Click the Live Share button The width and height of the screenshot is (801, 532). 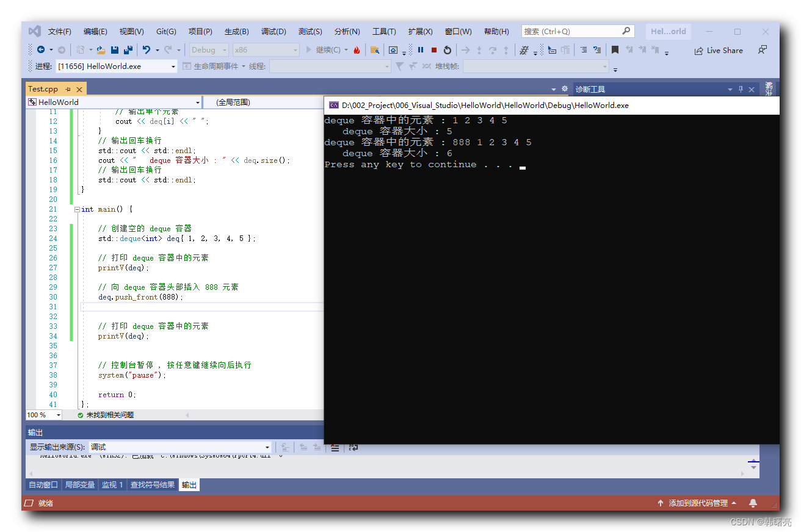click(719, 51)
